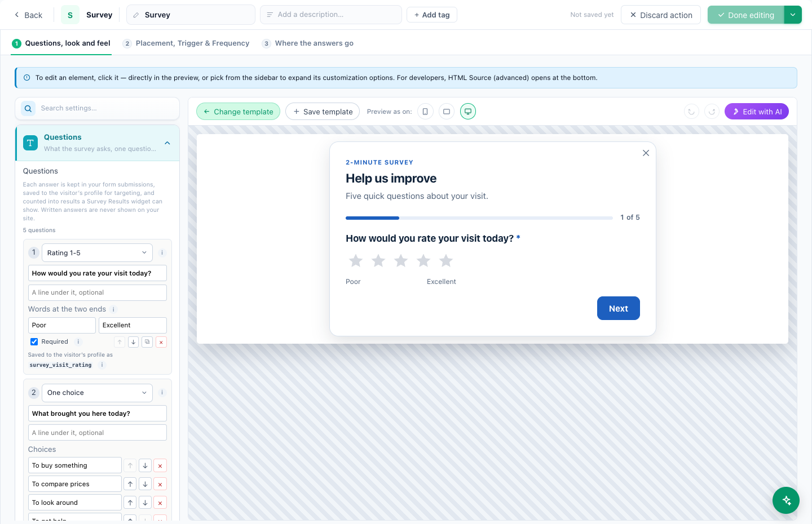Select mobile phone preview icon

coord(425,112)
